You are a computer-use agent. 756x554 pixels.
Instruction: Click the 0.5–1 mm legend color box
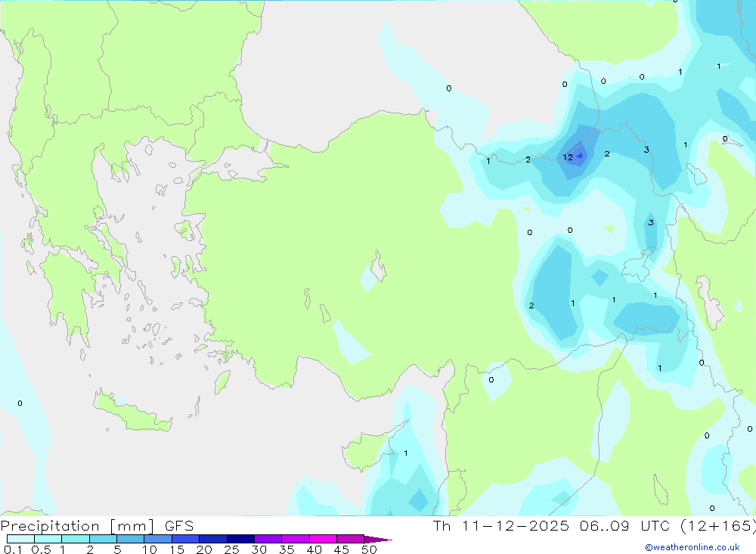(x=48, y=539)
